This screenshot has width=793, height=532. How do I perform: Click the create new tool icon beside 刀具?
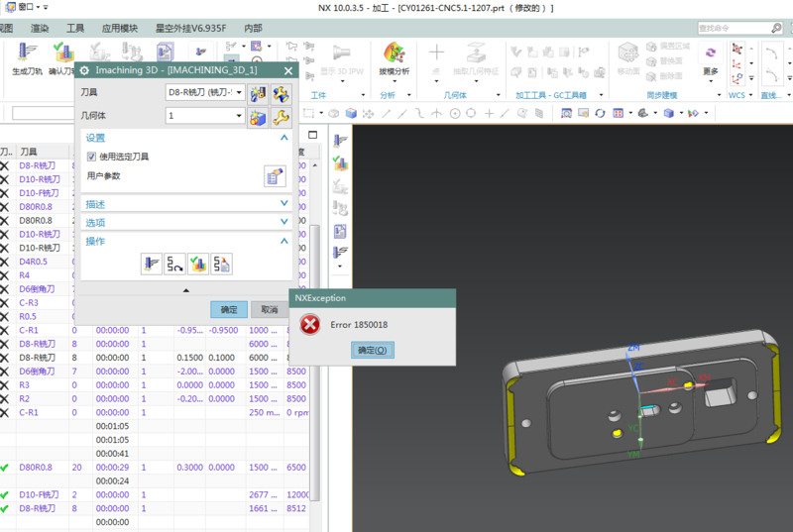258,93
